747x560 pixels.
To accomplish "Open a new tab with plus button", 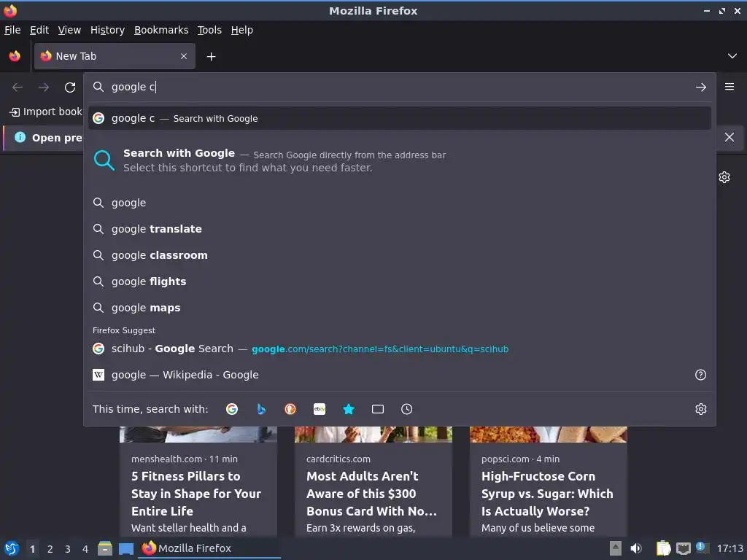I will tap(211, 57).
